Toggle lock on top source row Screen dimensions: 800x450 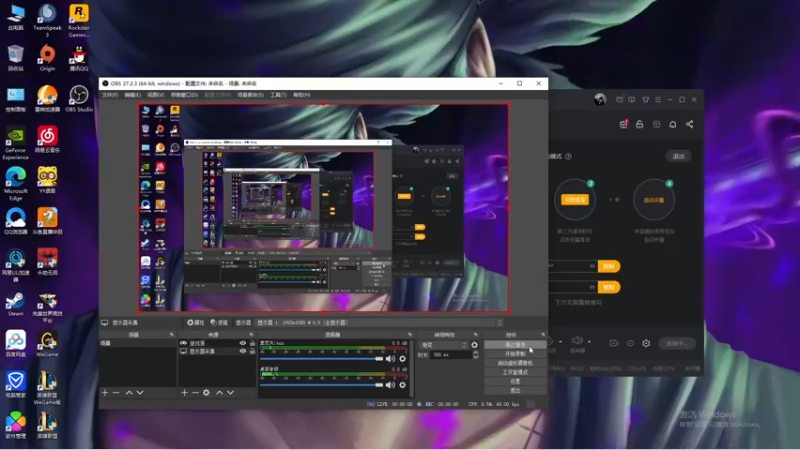point(252,343)
